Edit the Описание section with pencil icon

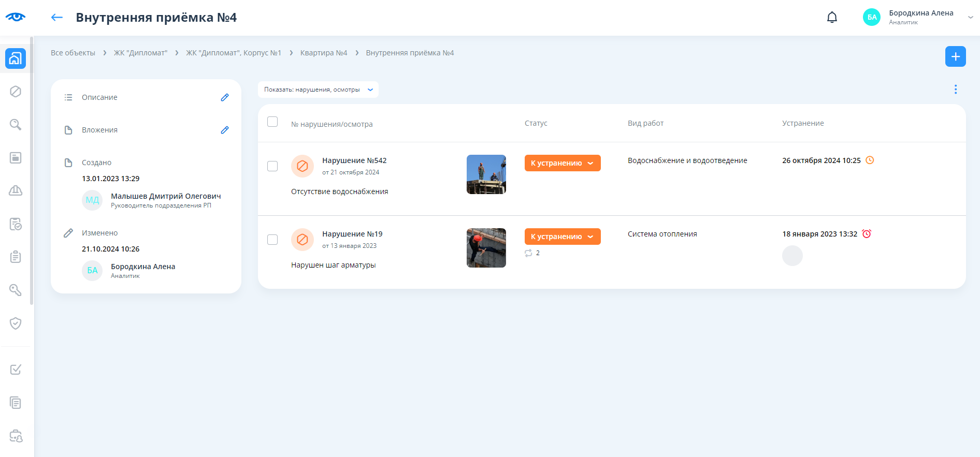coord(225,97)
